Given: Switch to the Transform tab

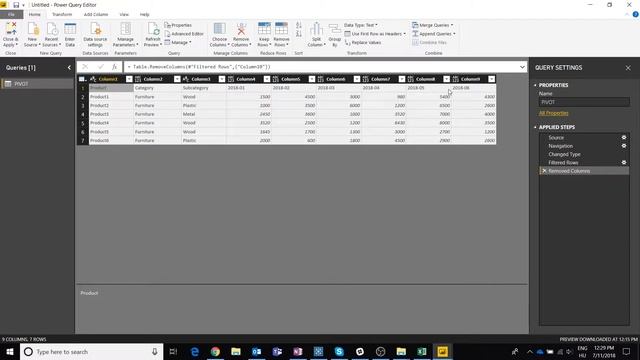Looking at the screenshot, I should (x=62, y=14).
